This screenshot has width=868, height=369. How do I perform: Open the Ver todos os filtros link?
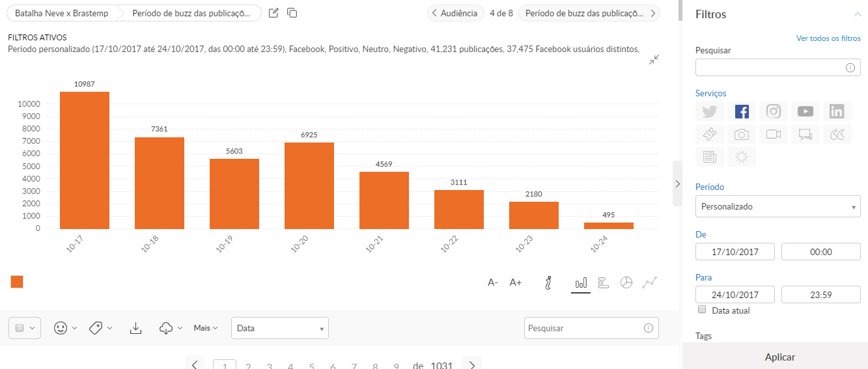tap(828, 38)
